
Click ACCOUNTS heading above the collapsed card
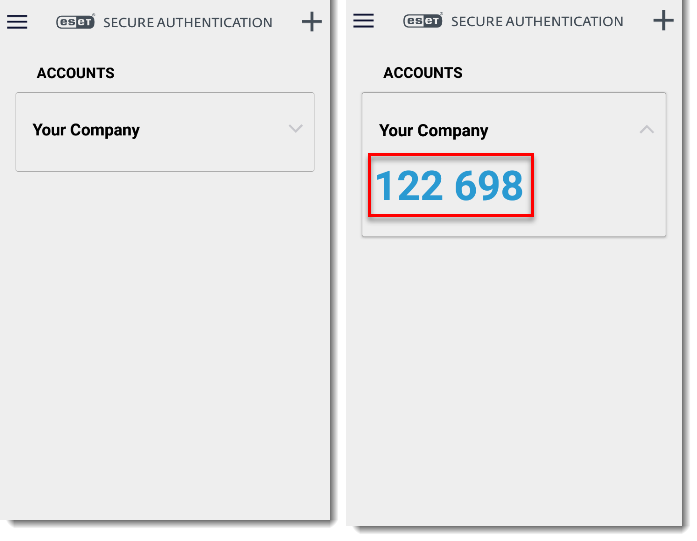click(76, 73)
